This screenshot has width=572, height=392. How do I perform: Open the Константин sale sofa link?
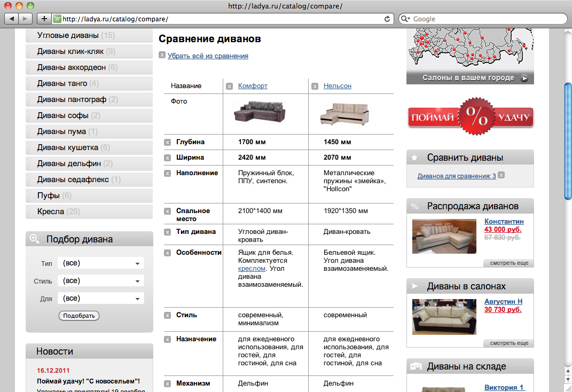[504, 221]
